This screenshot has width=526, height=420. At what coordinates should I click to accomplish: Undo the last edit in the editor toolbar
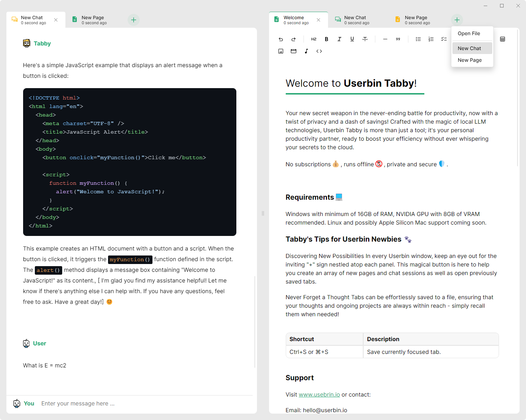click(x=281, y=39)
